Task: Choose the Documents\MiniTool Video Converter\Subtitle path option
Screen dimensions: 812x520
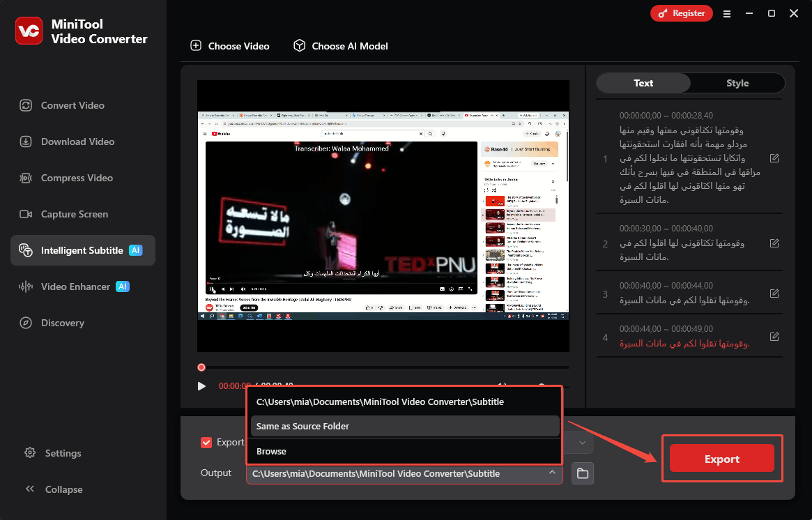Action: pyautogui.click(x=404, y=402)
